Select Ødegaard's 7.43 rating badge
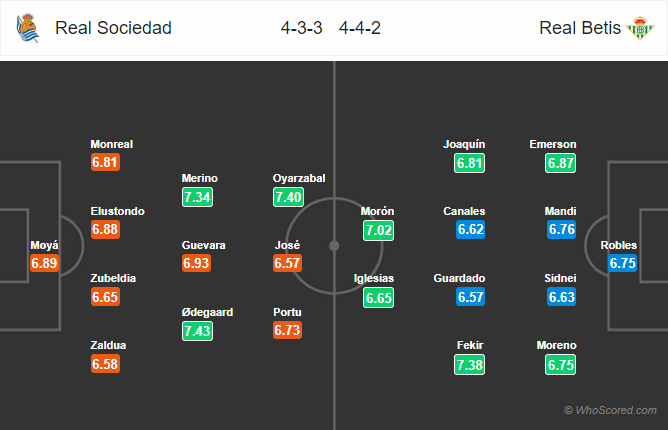This screenshot has height=430, width=668. click(197, 331)
